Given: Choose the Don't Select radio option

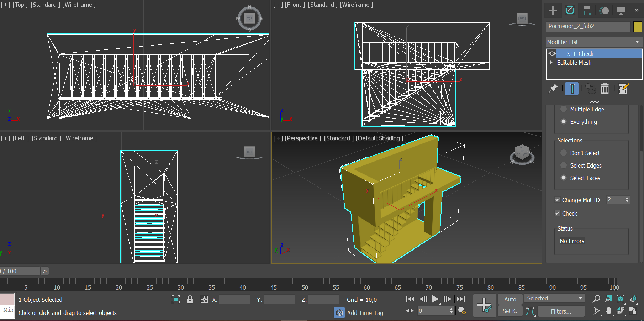Looking at the screenshot, I should 563,153.
